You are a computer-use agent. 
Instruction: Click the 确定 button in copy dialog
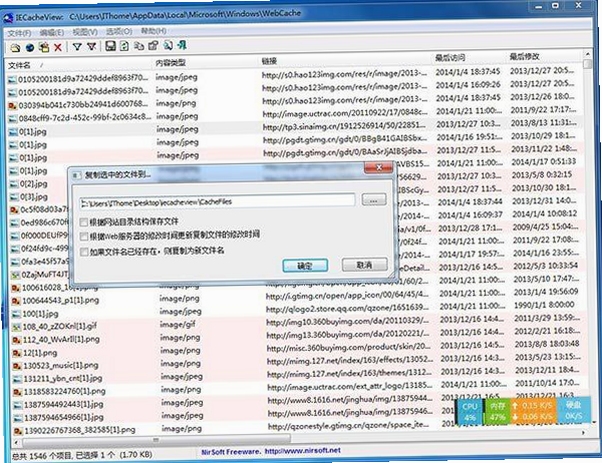(305, 265)
